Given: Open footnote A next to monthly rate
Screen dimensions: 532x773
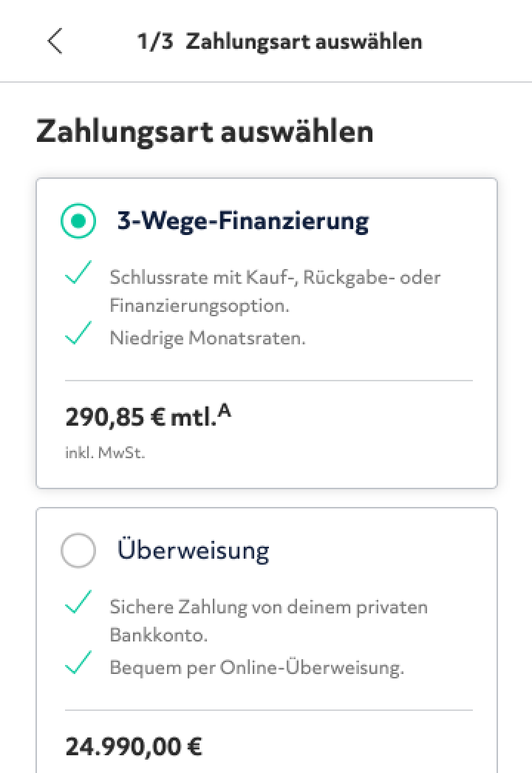Looking at the screenshot, I should point(225,412).
